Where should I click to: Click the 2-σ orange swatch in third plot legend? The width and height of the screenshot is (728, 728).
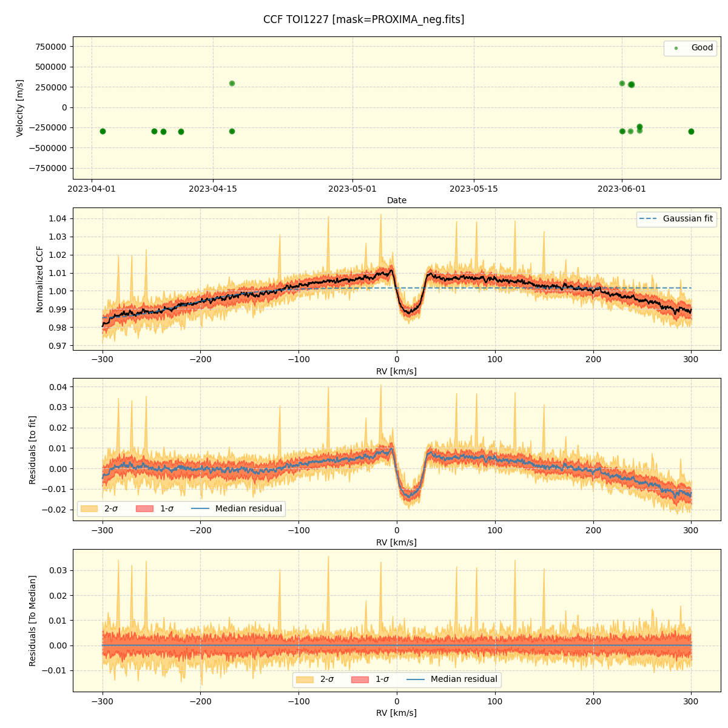(89, 508)
